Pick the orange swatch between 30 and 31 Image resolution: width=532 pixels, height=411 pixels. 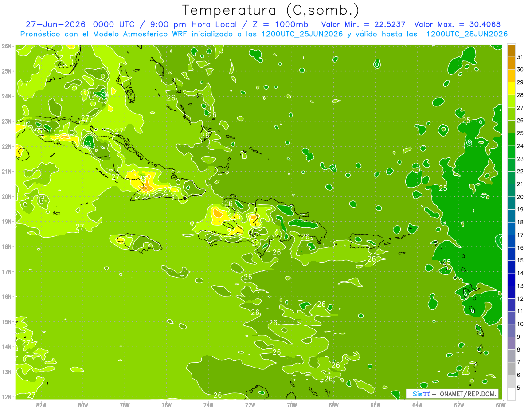click(x=511, y=63)
